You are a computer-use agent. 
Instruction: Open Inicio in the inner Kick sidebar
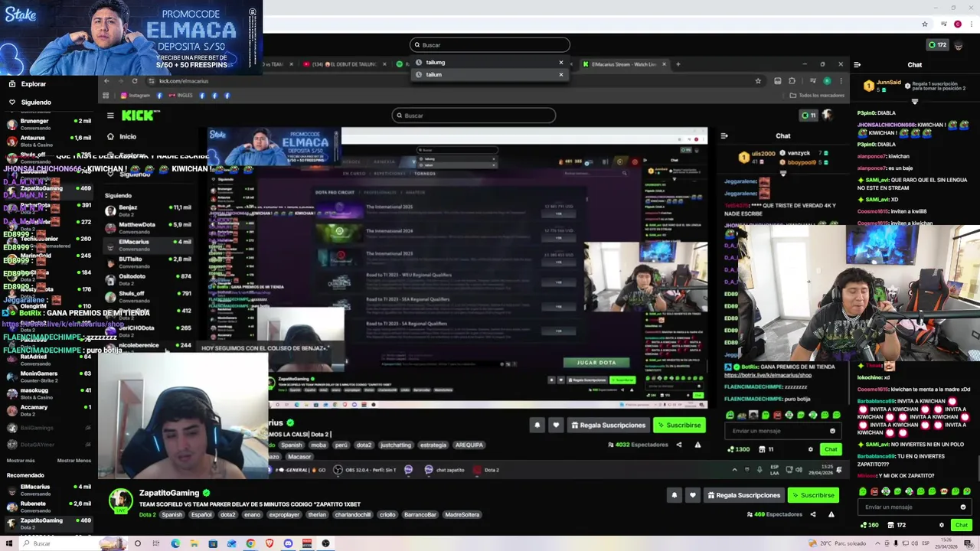tap(122, 137)
